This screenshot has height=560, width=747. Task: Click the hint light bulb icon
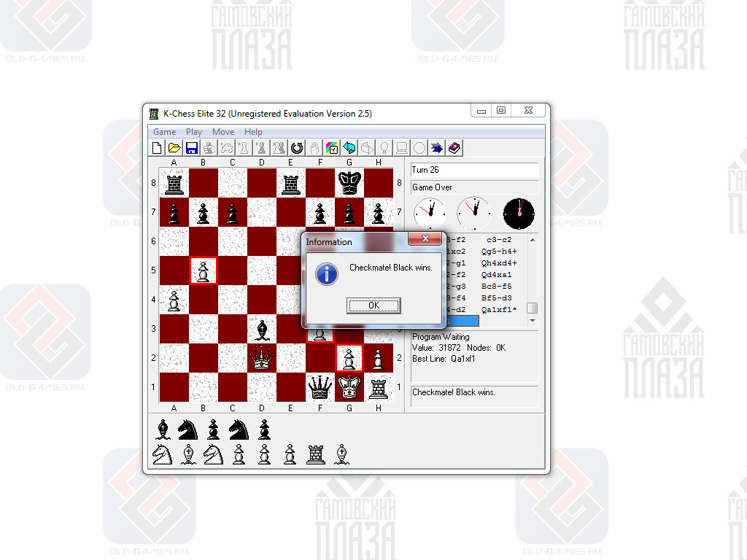(384, 148)
